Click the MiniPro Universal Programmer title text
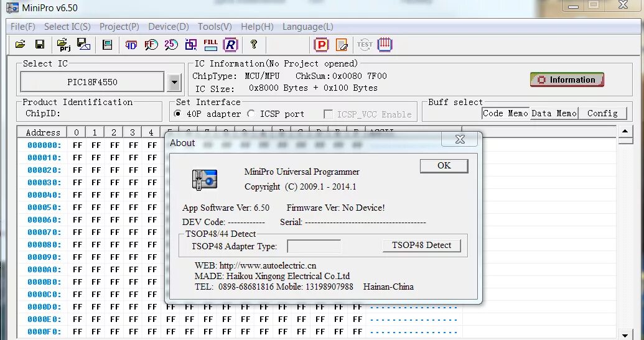 click(302, 172)
